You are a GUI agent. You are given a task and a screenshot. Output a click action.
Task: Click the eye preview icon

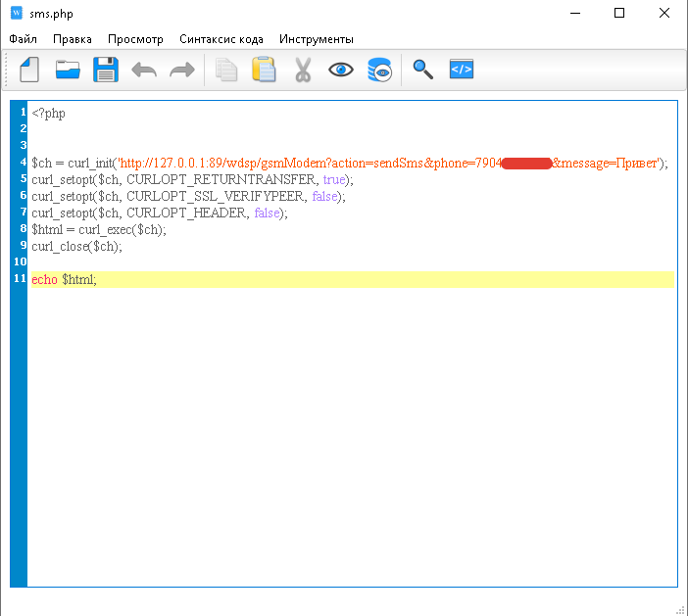pyautogui.click(x=341, y=70)
